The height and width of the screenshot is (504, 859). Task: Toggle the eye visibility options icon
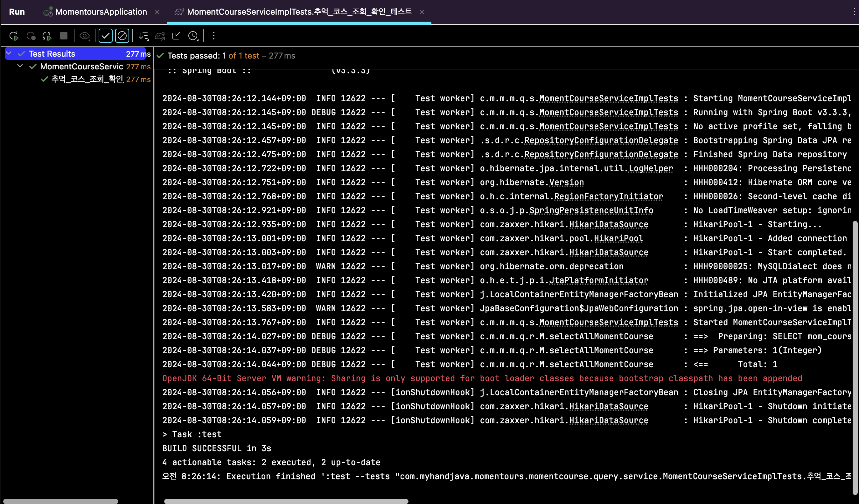tap(85, 36)
